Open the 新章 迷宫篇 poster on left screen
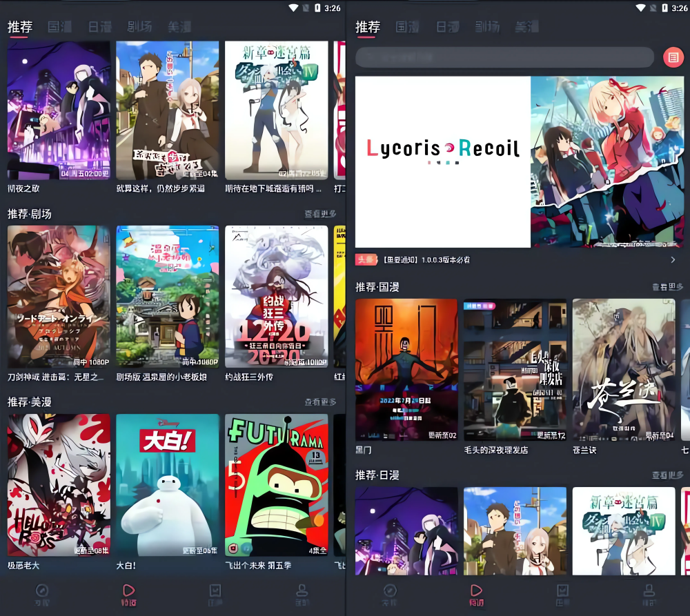This screenshot has width=690, height=616. (x=277, y=110)
